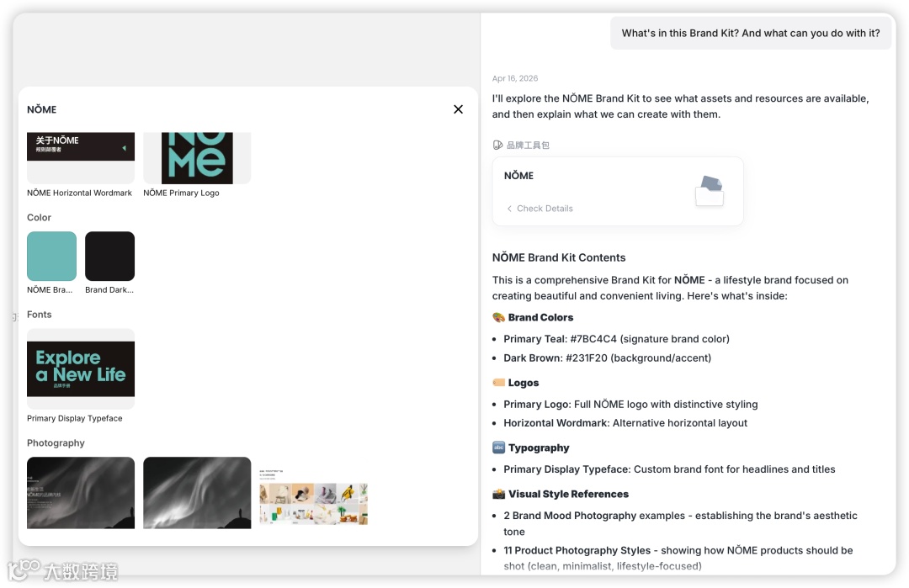Click the NŌME Primary Logo caption
The width and height of the screenshot is (909, 588).
[x=181, y=193]
